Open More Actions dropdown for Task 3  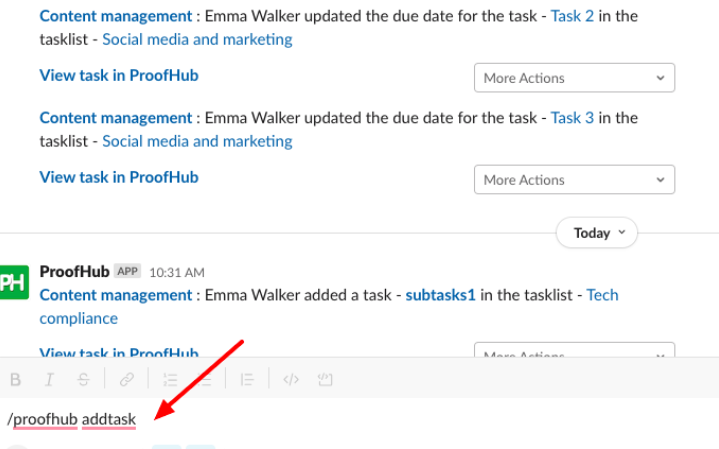[x=574, y=180]
